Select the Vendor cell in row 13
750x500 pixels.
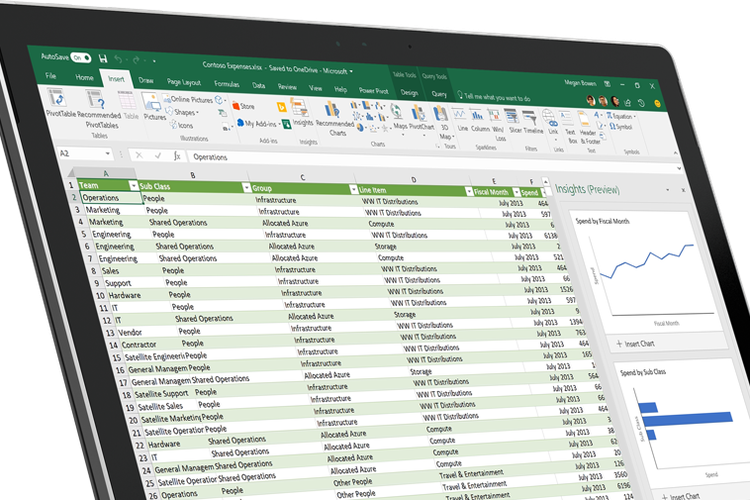tap(144, 332)
